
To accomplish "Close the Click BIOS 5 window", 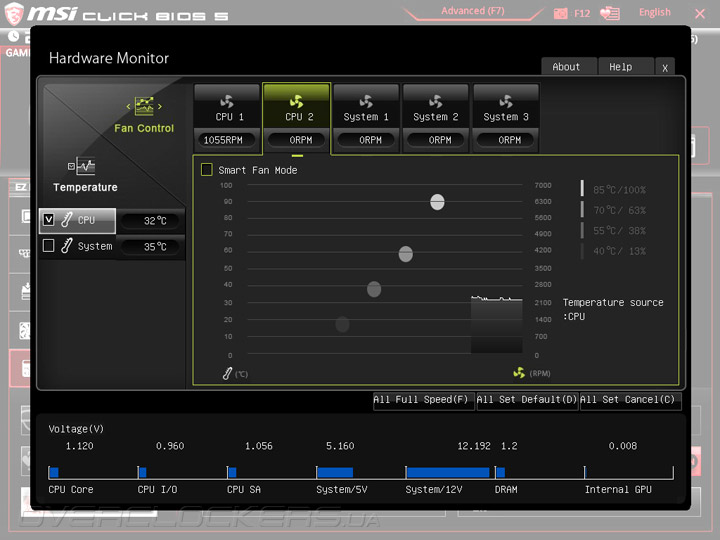I will coord(700,13).
